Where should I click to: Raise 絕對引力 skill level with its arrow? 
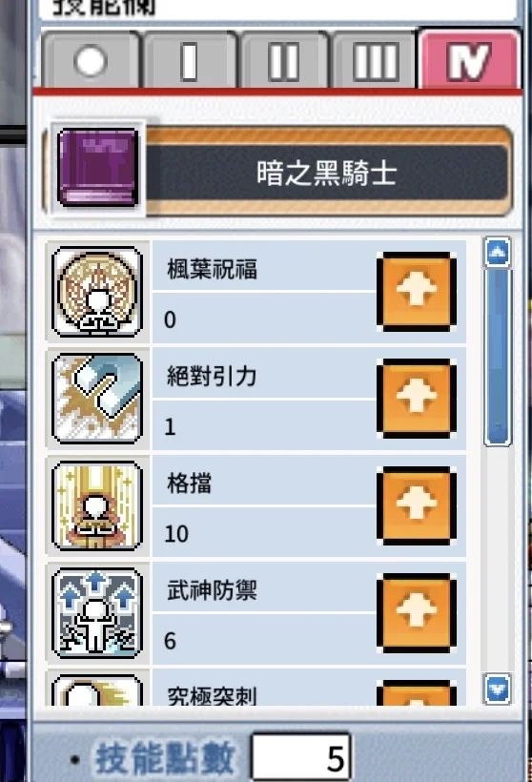(417, 399)
